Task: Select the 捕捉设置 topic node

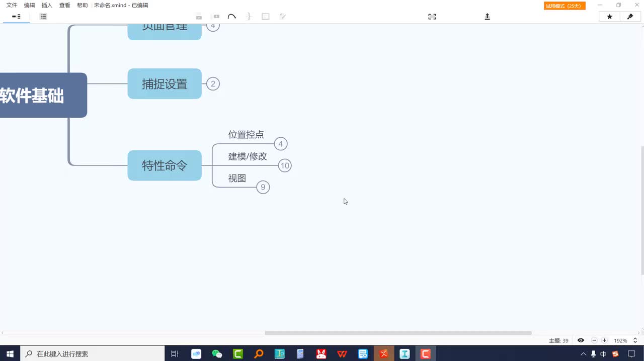Action: coord(165,84)
